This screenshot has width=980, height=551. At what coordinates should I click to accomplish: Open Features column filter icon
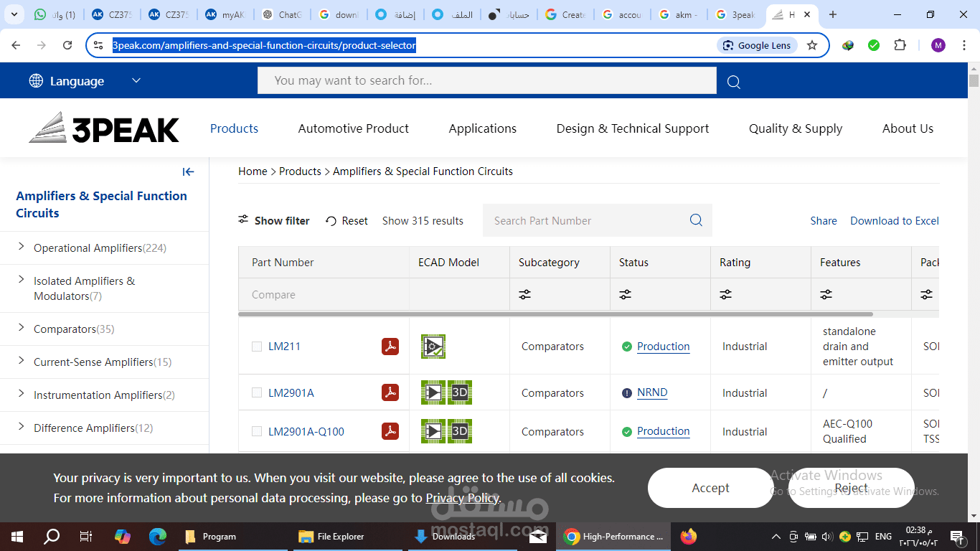826,294
